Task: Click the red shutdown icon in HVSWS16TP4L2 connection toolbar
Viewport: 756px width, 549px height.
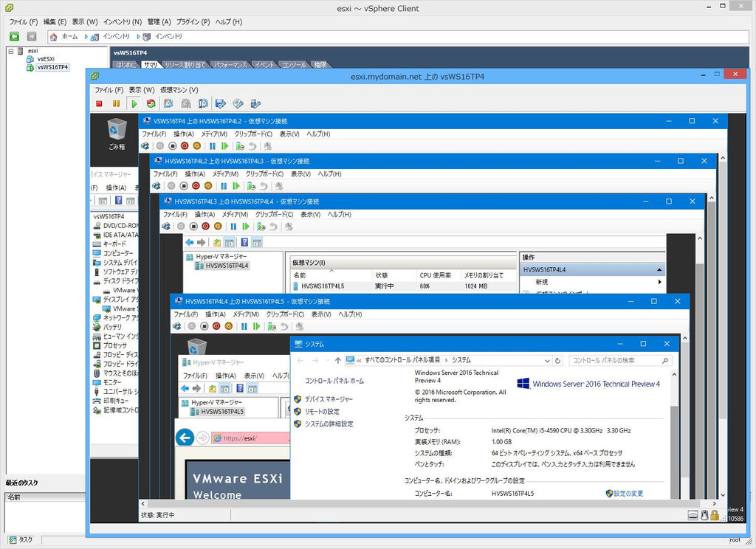Action: point(185,146)
